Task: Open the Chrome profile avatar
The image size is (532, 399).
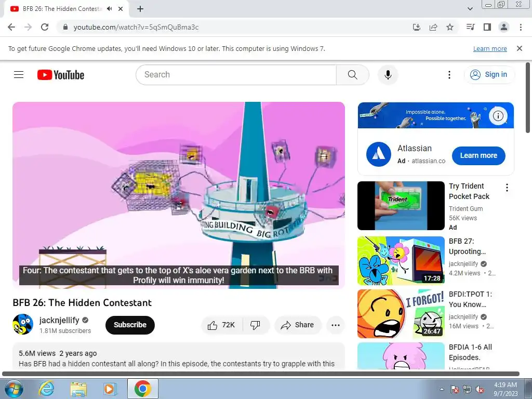Action: 504,27
